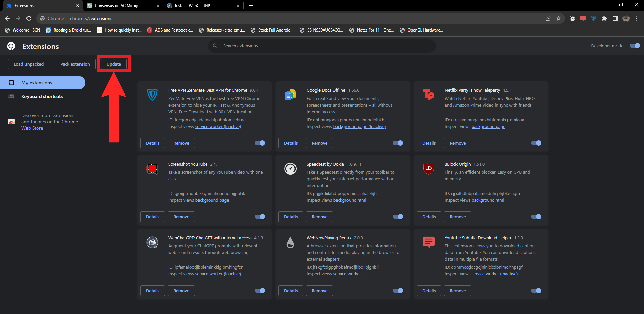
Task: Open the side panel toolbar icon
Action: click(x=615, y=18)
